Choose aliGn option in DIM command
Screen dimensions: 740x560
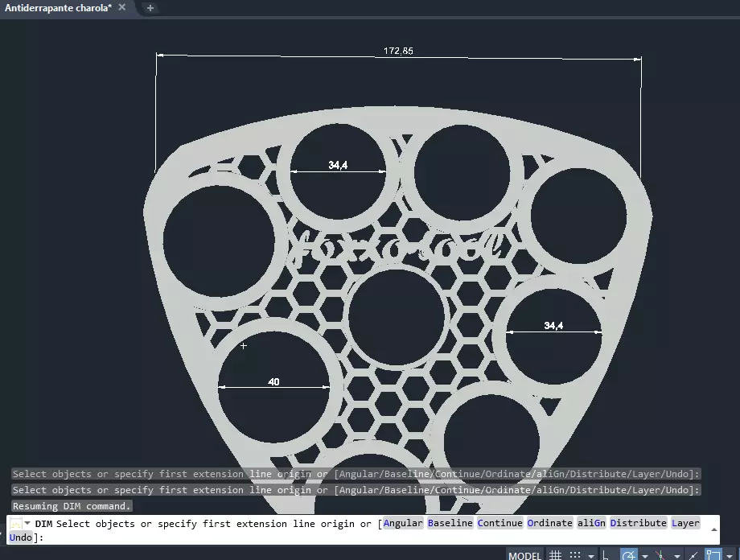pyautogui.click(x=591, y=523)
